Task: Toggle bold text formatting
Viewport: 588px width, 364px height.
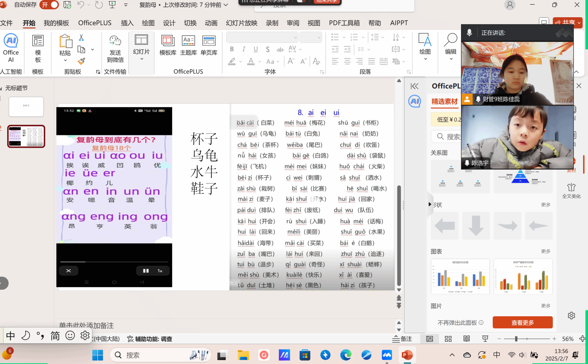Action: (232, 49)
